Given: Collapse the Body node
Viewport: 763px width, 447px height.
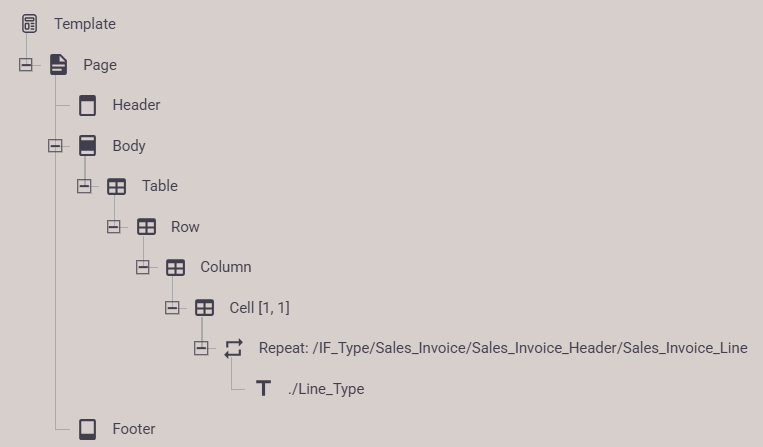Looking at the screenshot, I should point(55,145).
